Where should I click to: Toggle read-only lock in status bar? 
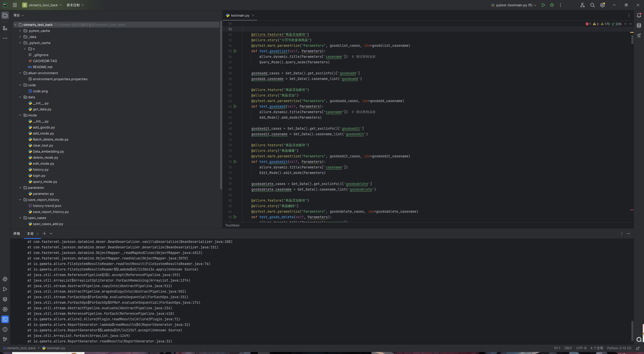point(638,348)
